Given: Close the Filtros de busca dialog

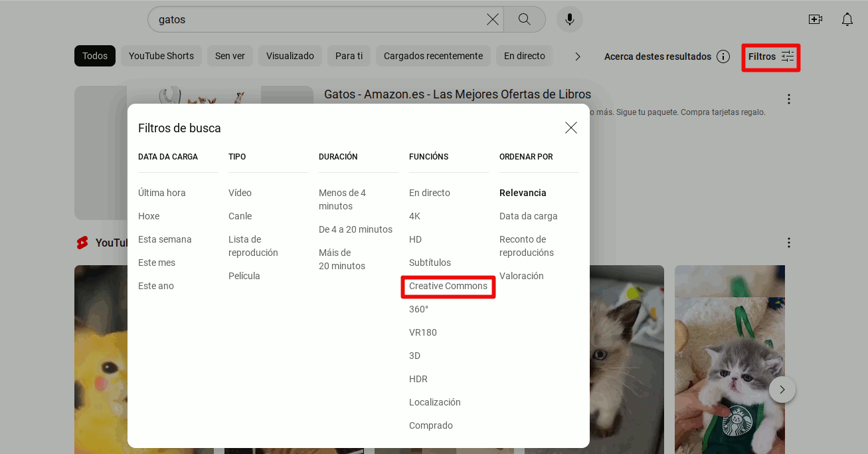Looking at the screenshot, I should click(x=570, y=128).
